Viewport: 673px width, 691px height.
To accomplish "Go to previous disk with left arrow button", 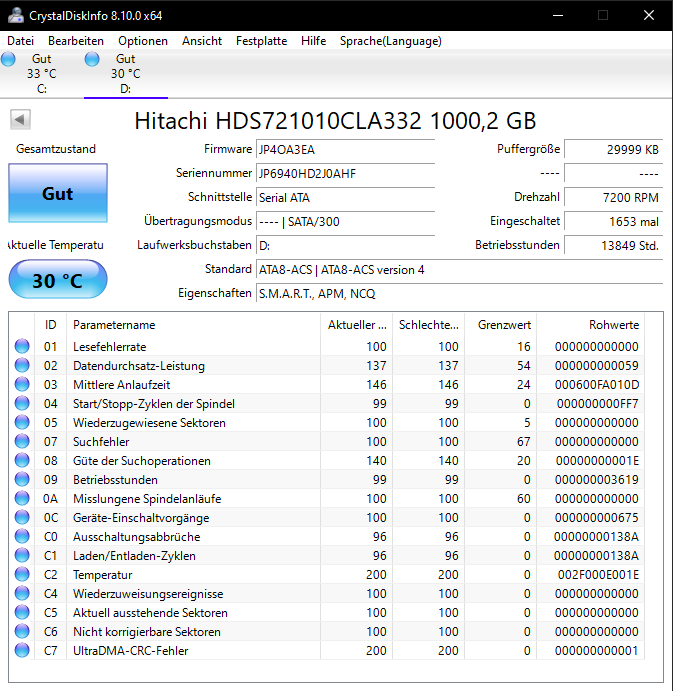I will click(20, 119).
